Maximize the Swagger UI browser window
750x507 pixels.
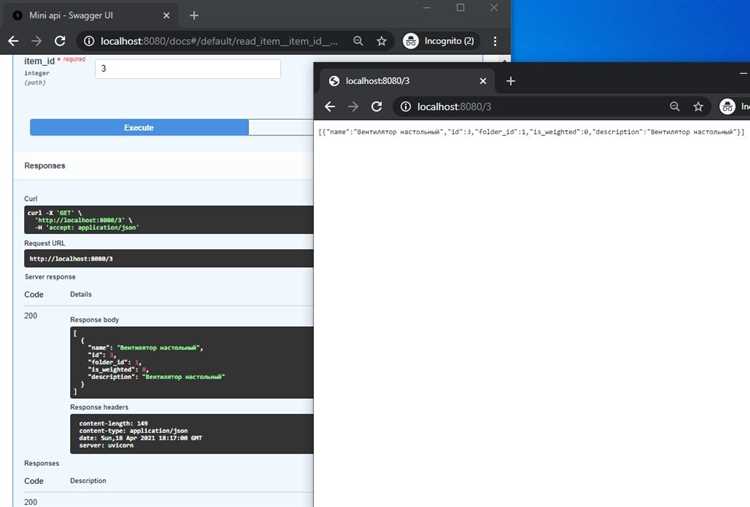[460, 8]
